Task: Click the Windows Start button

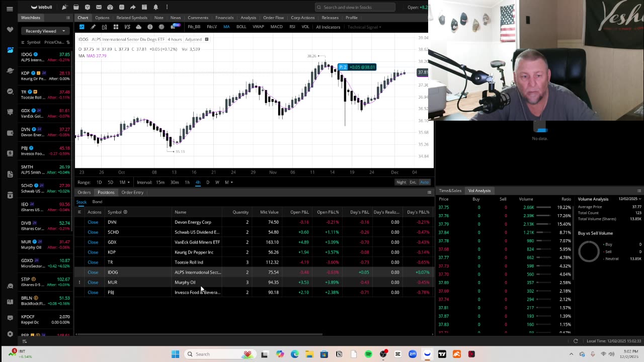Action: point(175,354)
